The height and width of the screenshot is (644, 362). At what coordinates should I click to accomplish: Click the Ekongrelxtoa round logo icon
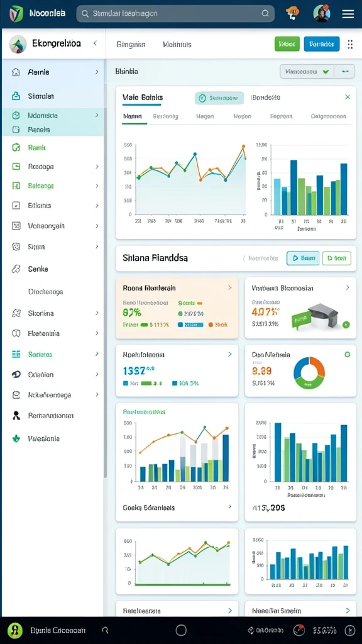coord(18,43)
